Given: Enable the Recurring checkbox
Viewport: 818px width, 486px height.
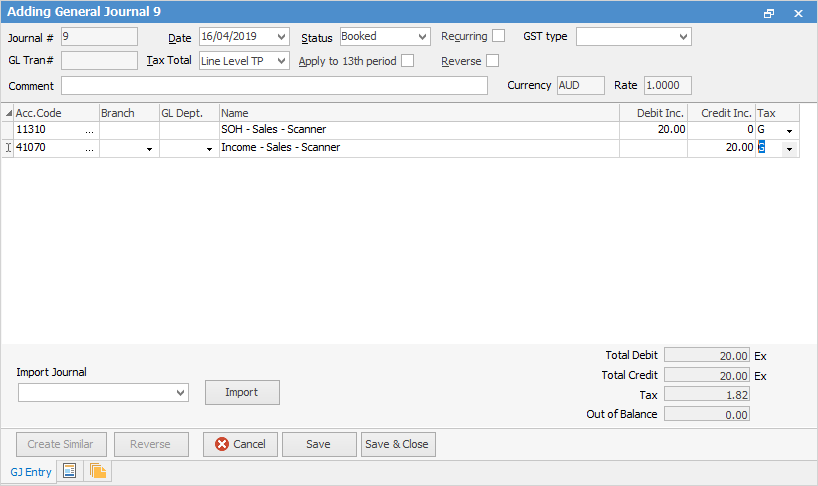Looking at the screenshot, I should click(498, 36).
